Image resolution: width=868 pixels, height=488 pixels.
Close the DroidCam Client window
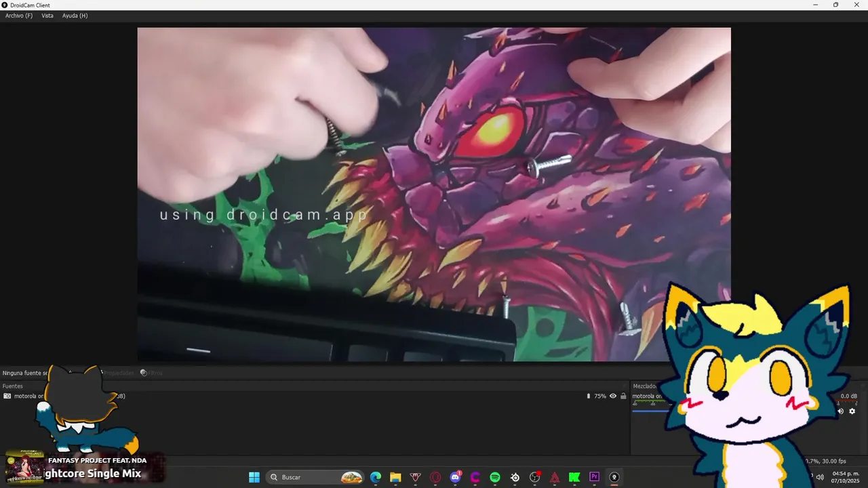point(856,5)
